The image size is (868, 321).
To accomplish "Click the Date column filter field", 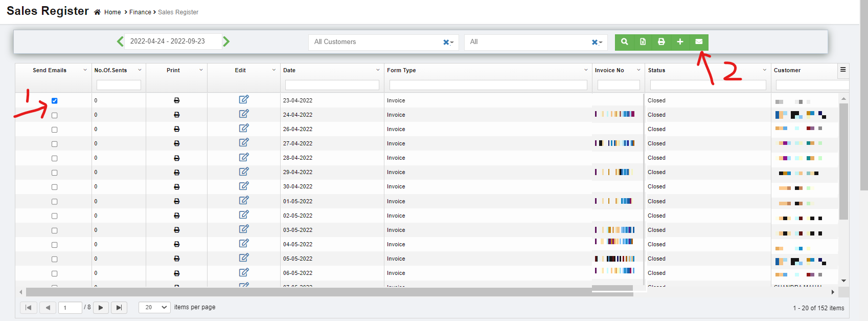I will point(332,85).
